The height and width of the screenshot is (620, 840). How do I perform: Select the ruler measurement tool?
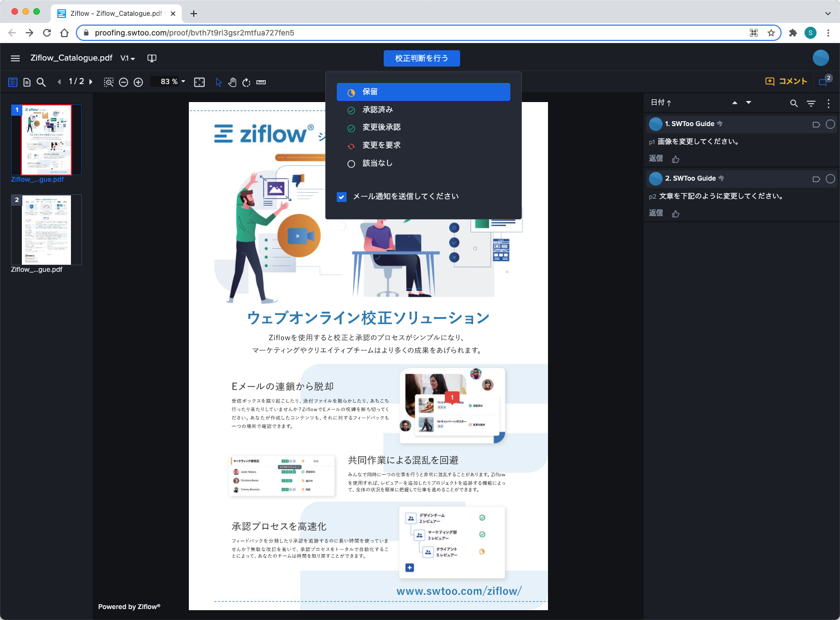(261, 82)
